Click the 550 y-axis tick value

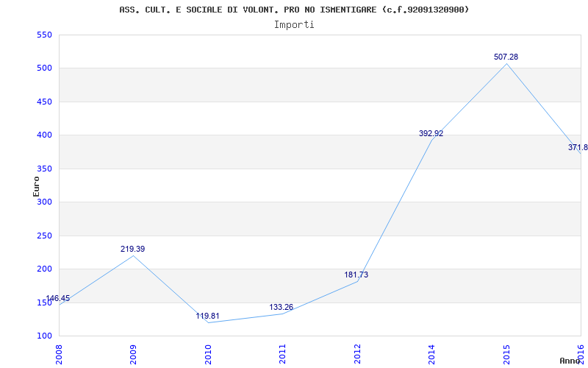click(44, 35)
